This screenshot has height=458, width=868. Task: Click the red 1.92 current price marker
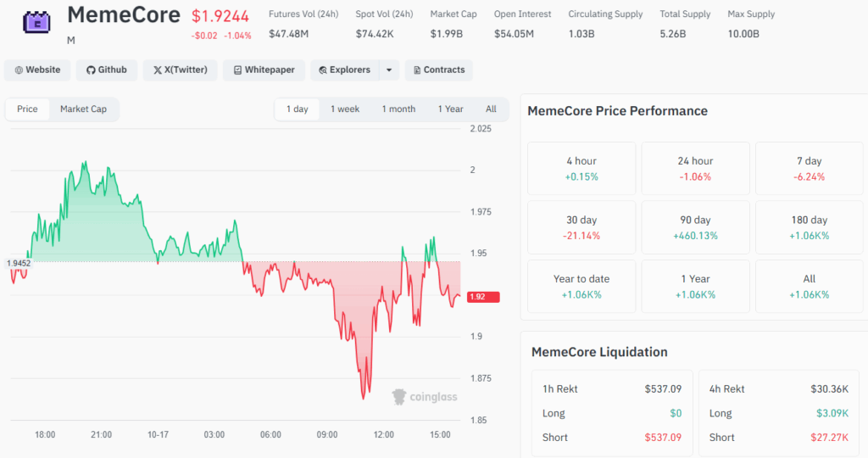pos(483,297)
